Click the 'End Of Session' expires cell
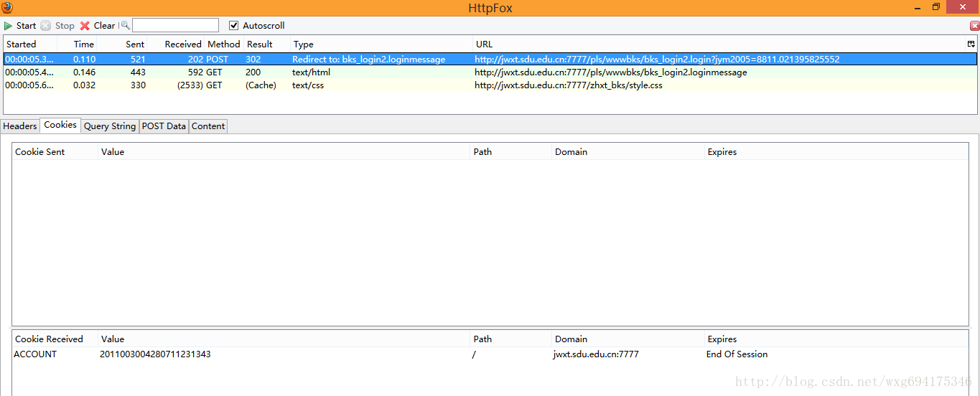This screenshot has height=396, width=980. tap(737, 354)
